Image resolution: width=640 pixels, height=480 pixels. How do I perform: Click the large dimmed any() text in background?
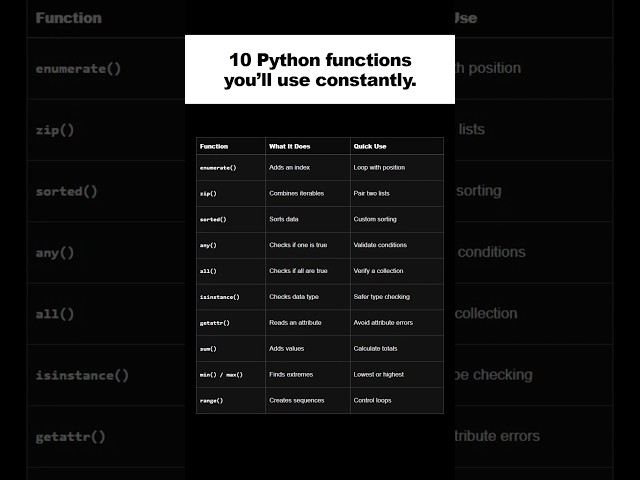55,253
